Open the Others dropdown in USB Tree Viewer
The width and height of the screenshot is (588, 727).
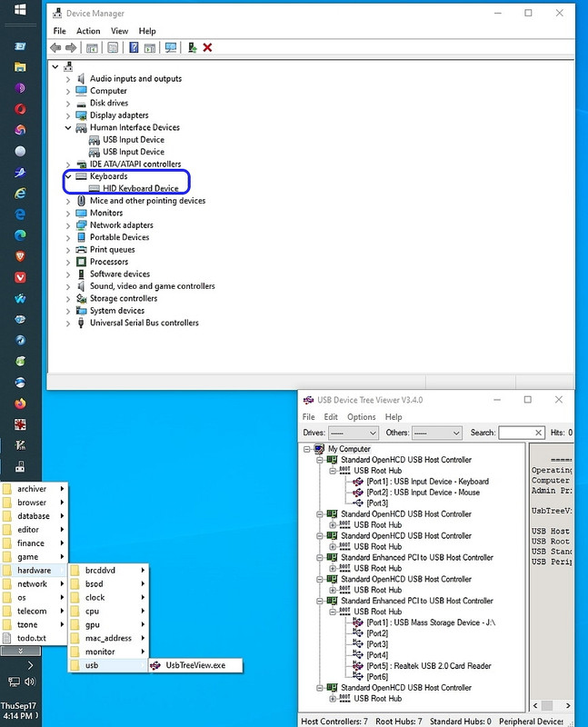tap(437, 433)
